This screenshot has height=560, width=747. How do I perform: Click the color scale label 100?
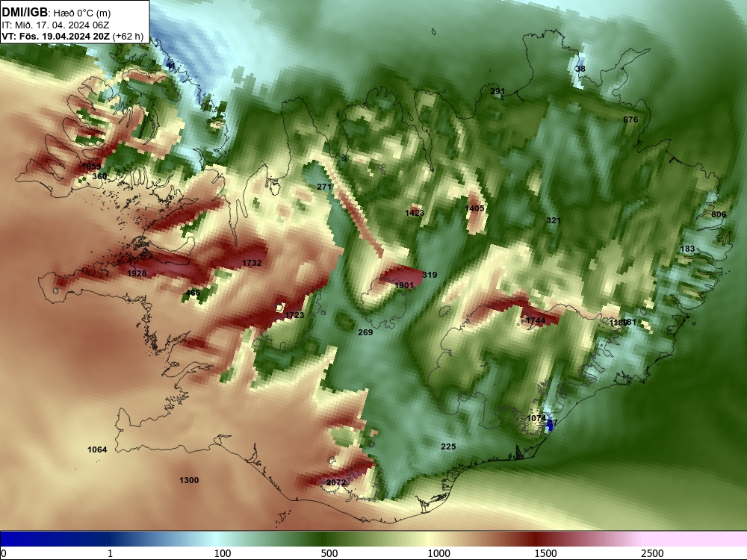223,553
